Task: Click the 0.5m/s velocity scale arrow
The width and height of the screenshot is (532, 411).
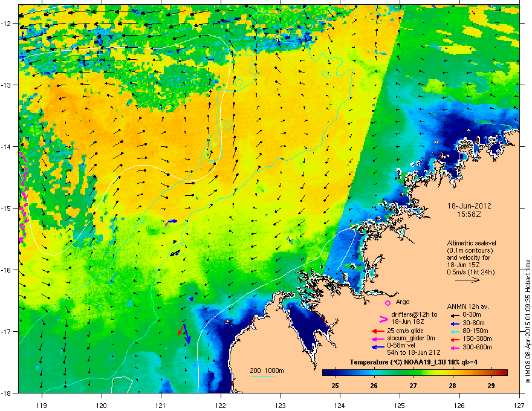Action: 467,280
